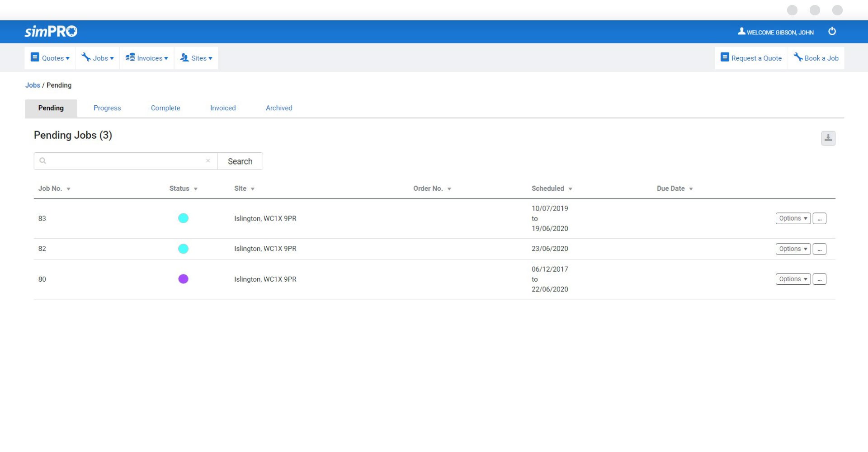Image resolution: width=868 pixels, height=452 pixels.
Task: Click the download export icon above the table
Action: [828, 138]
